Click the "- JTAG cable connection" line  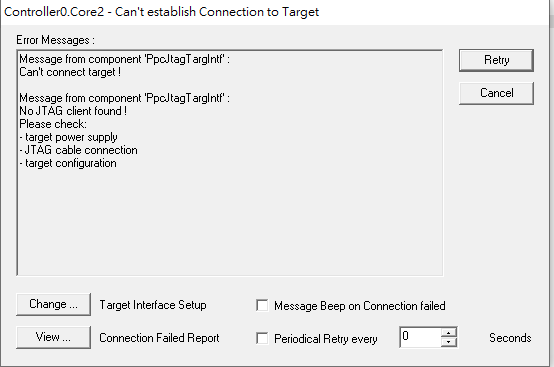(x=78, y=150)
